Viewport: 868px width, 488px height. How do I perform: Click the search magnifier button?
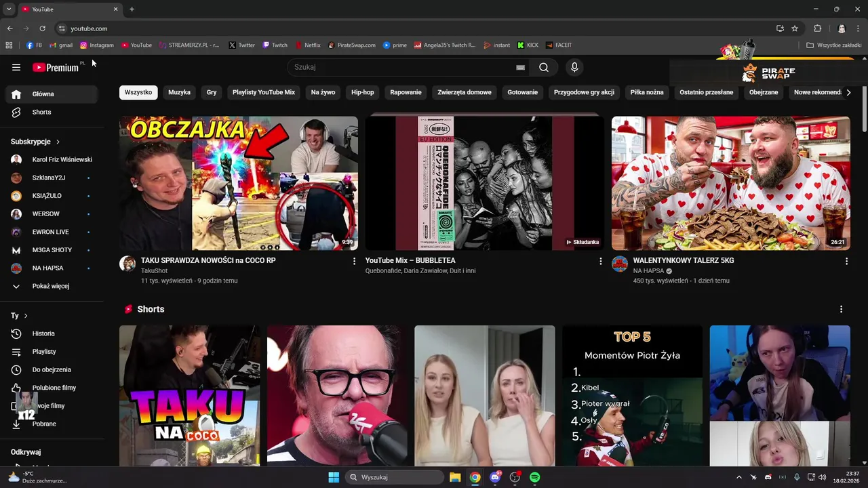[x=544, y=67]
